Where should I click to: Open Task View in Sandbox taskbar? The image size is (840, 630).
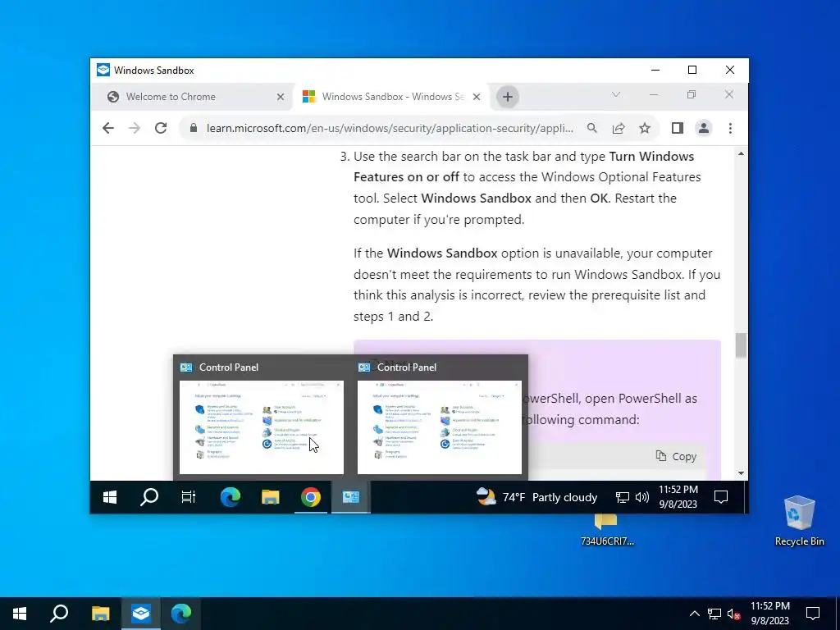click(x=189, y=497)
